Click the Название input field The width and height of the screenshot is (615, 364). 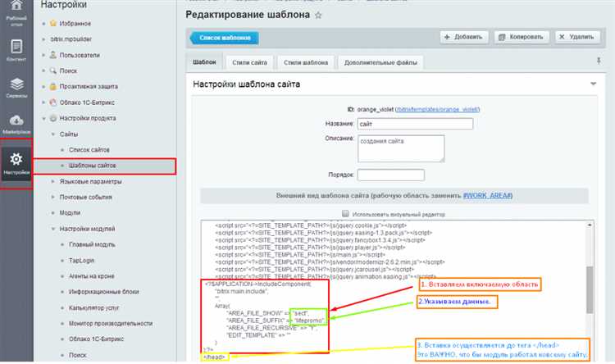[415, 124]
